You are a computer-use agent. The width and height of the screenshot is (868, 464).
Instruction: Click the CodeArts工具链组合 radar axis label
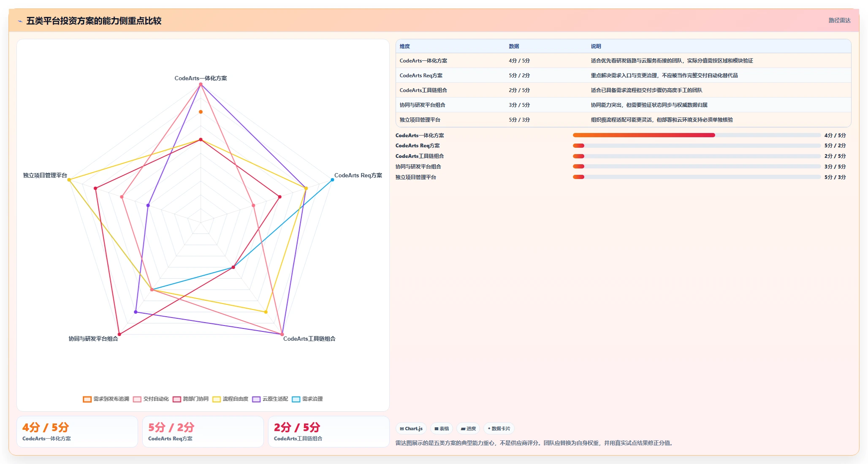click(309, 339)
